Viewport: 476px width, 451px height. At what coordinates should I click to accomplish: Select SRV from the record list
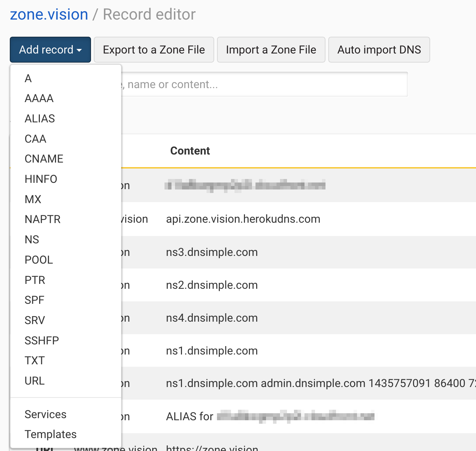point(35,320)
